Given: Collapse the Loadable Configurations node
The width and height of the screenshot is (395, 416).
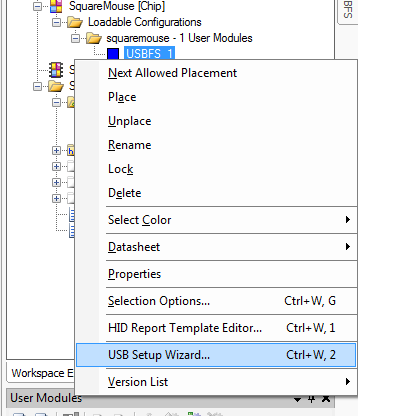Looking at the screenshot, I should 57,22.
